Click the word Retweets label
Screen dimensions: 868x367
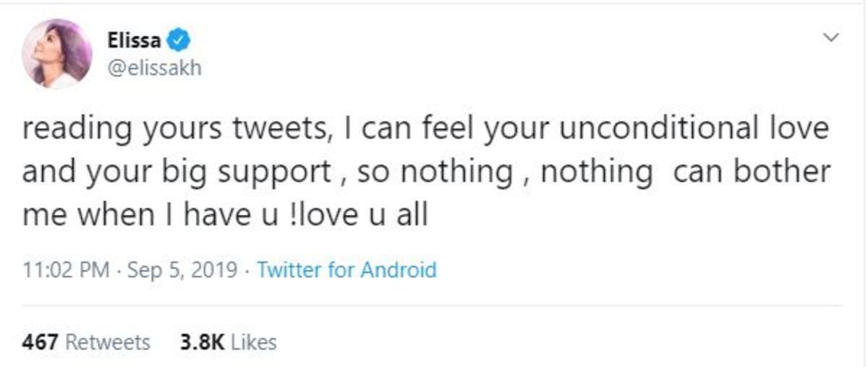point(109,342)
